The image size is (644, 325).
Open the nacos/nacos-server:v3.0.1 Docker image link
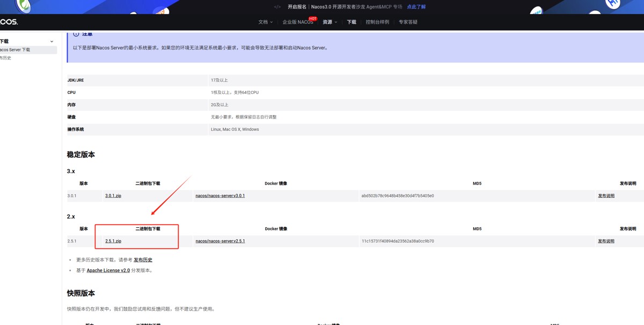(x=220, y=196)
